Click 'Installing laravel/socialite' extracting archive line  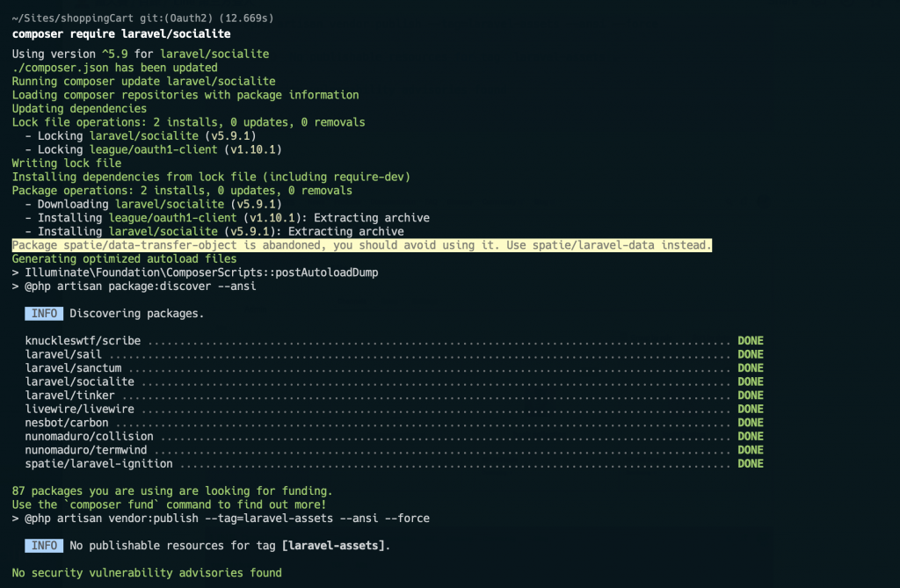[x=214, y=232]
